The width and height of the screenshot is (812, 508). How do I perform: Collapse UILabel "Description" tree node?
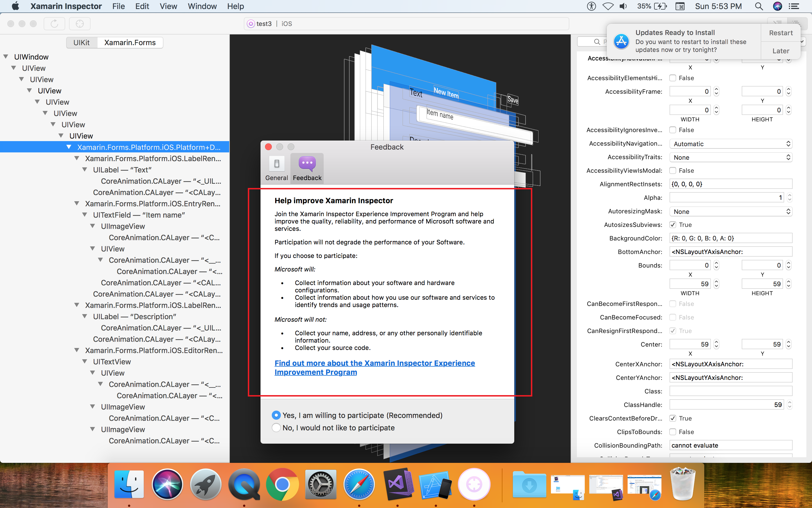[85, 316]
